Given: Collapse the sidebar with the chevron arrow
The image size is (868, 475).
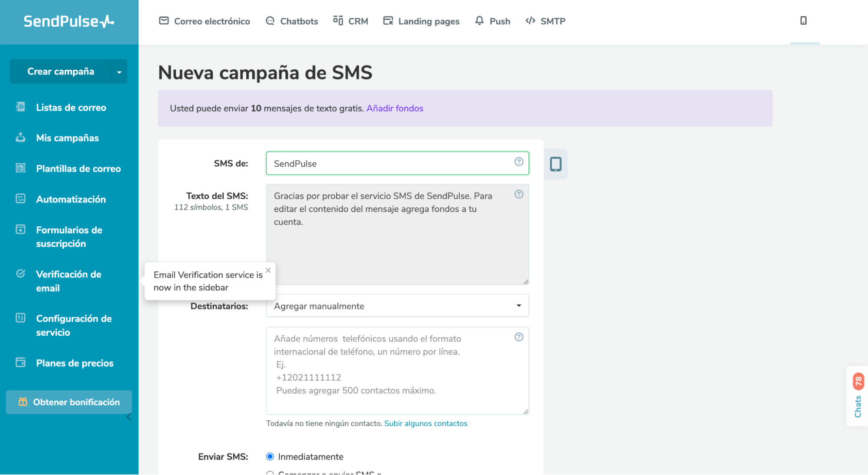Looking at the screenshot, I should pos(129,417).
